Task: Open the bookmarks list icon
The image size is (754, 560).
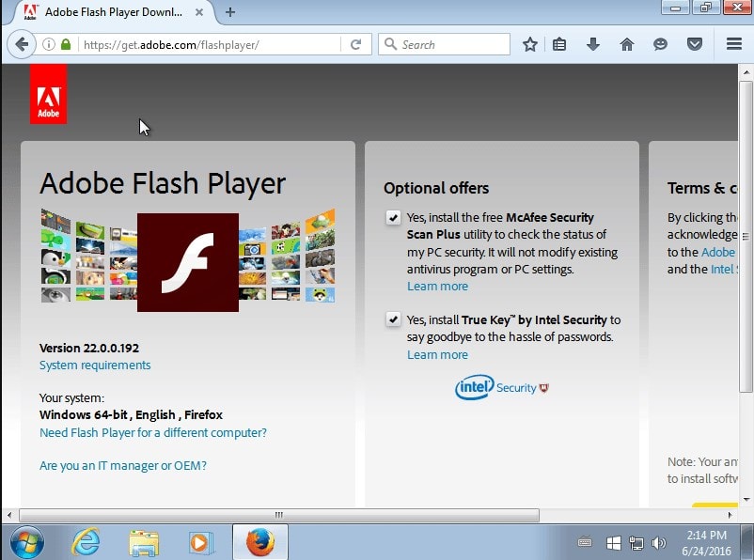Action: [x=559, y=45]
